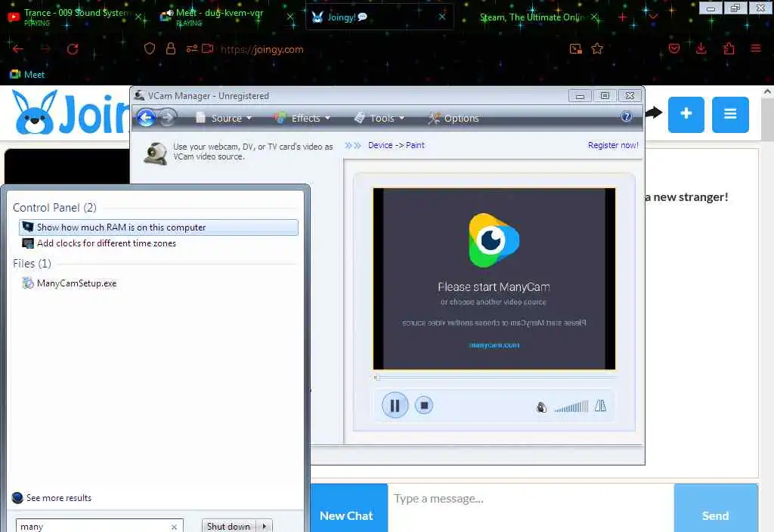Viewport: 774px width, 532px height.
Task: Reload the current browser page
Action: pos(73,49)
